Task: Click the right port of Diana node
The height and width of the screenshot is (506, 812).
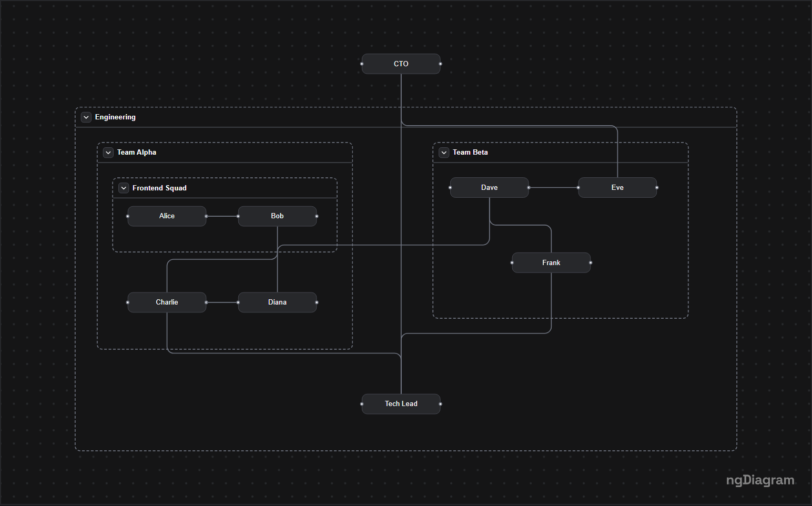Action: pyautogui.click(x=317, y=302)
